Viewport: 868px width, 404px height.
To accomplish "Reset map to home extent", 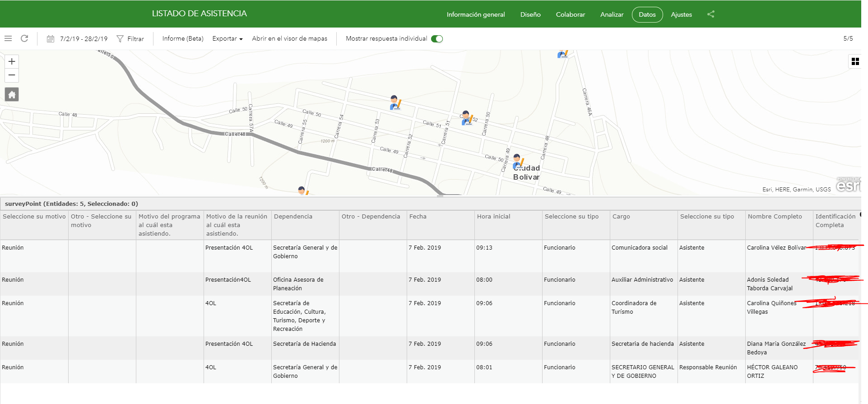I will point(12,95).
